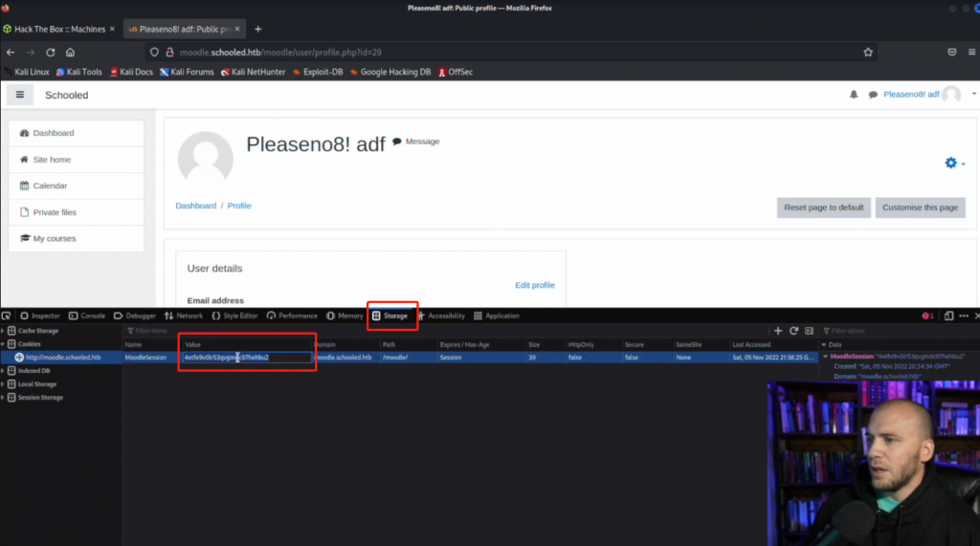This screenshot has height=546, width=980.
Task: Save to Pocket icon in toolbar
Action: pyautogui.click(x=952, y=53)
